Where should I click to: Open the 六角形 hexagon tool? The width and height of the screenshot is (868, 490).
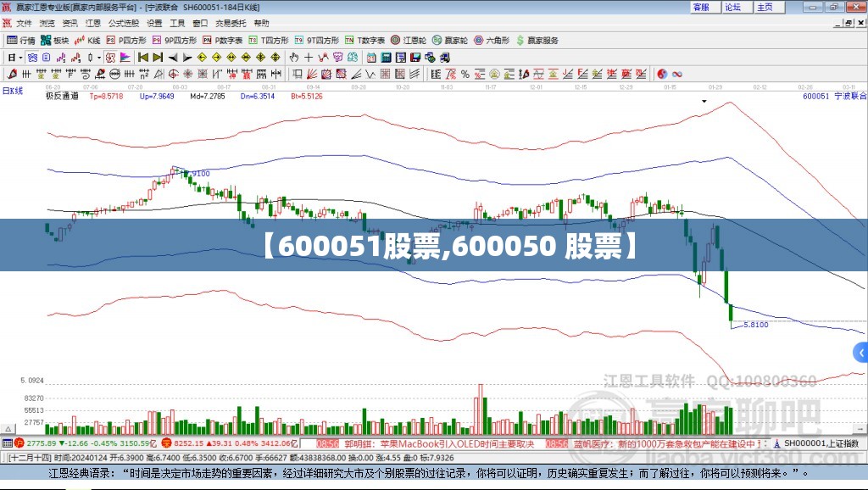coord(492,40)
